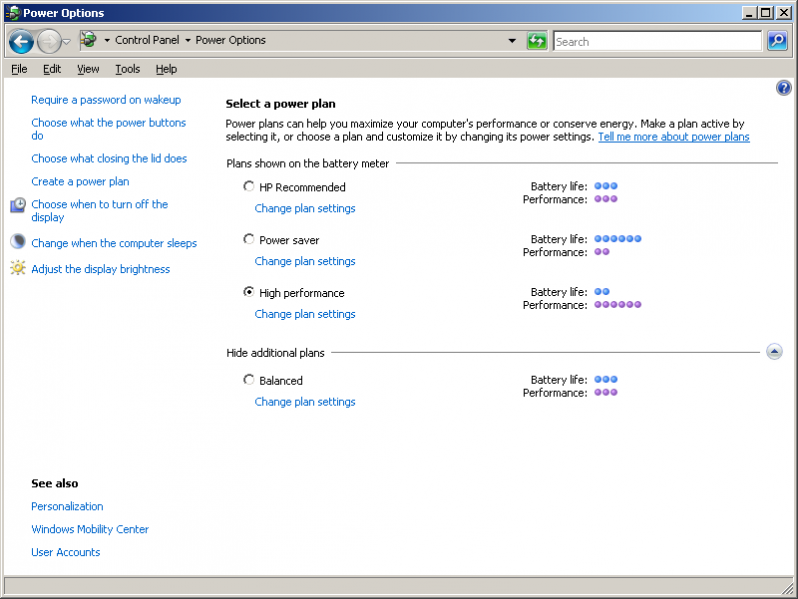Open Choose what closing the lid does

tap(109, 158)
